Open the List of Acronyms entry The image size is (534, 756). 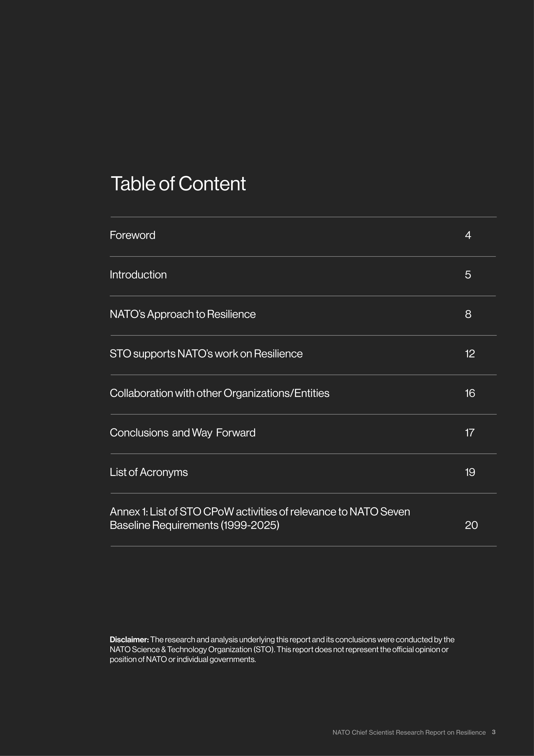(149, 472)
